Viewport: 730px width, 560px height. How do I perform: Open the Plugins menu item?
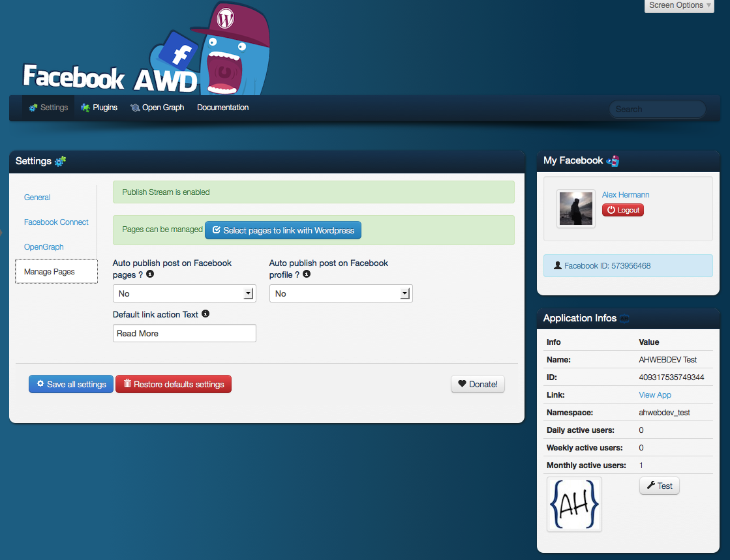[99, 108]
